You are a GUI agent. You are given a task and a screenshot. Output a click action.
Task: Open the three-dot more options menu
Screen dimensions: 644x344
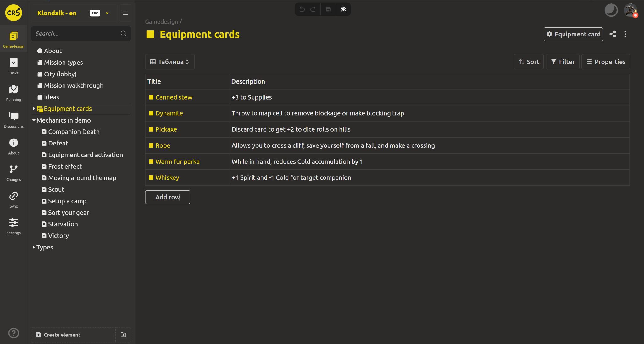coord(625,34)
